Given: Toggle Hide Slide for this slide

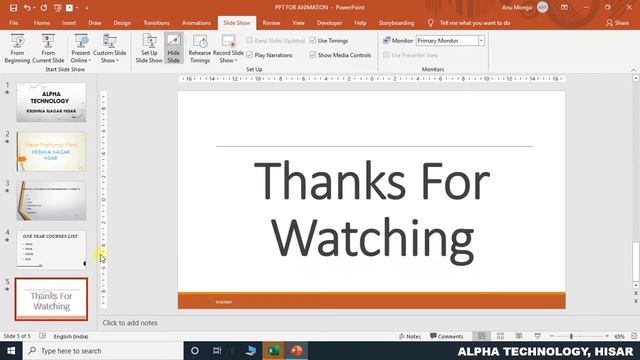Looking at the screenshot, I should click(x=173, y=48).
